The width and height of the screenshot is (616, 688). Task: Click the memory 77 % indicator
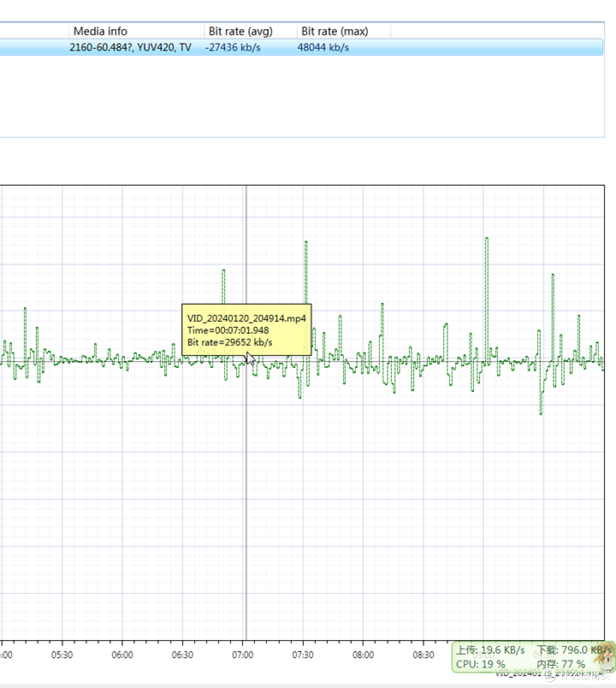(561, 664)
